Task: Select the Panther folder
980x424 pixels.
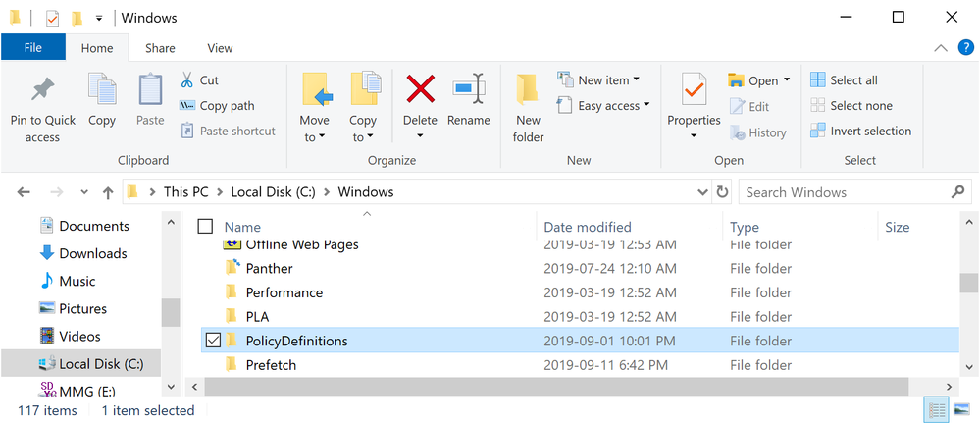Action: pyautogui.click(x=269, y=268)
